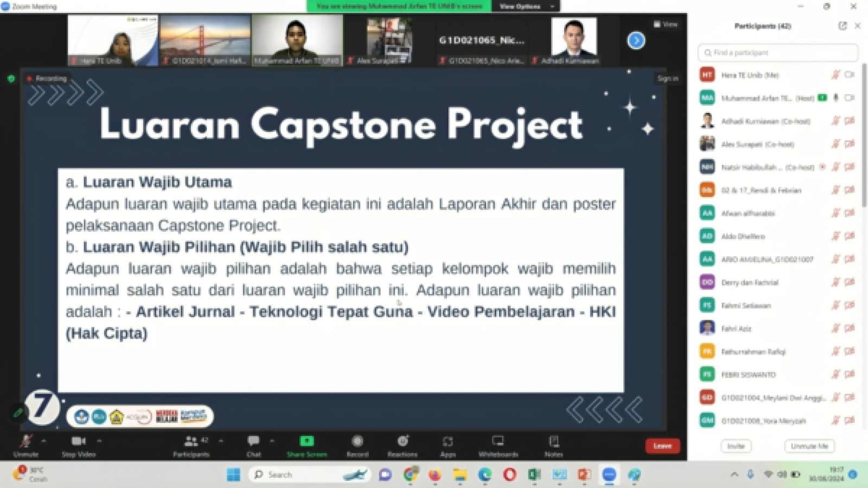Click mic icon of Muhammad Arfan host row
The image size is (868, 488).
[x=835, y=98]
